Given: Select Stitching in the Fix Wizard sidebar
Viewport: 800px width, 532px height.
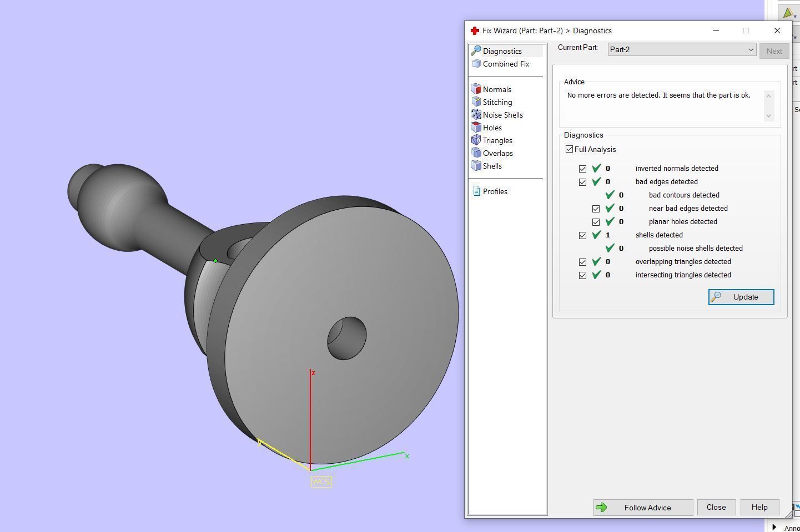Looking at the screenshot, I should [x=497, y=102].
